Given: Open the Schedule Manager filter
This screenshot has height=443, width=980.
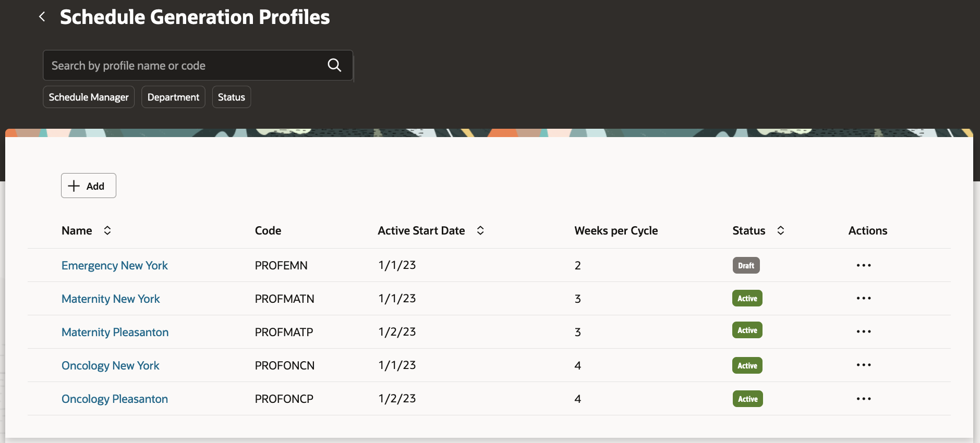Looking at the screenshot, I should click(89, 97).
